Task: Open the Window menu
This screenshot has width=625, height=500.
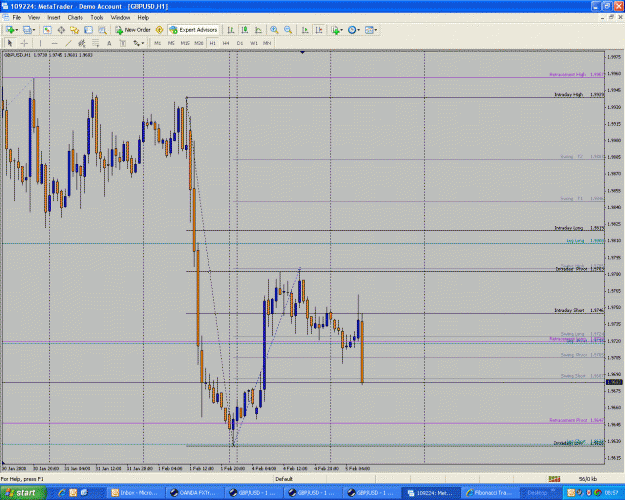Action: [x=120, y=18]
